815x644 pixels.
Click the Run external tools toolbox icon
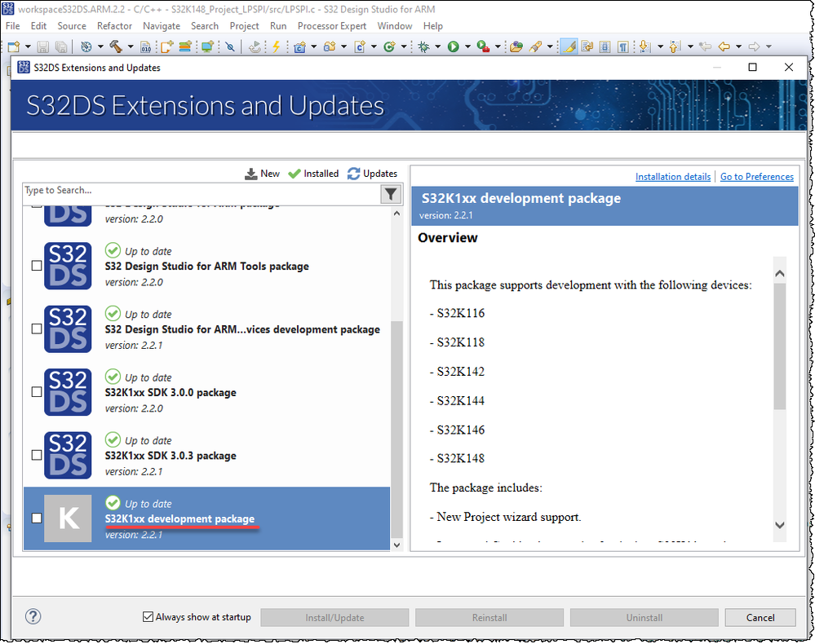(x=484, y=46)
